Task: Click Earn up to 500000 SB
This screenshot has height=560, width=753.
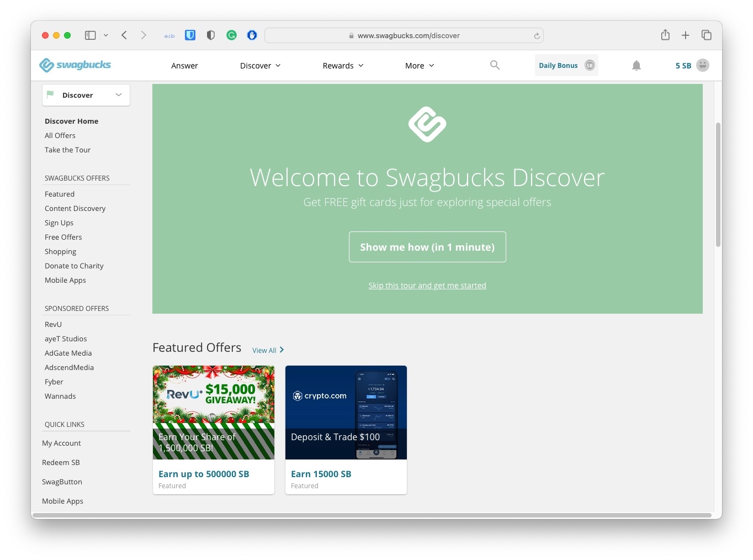Action: click(204, 474)
